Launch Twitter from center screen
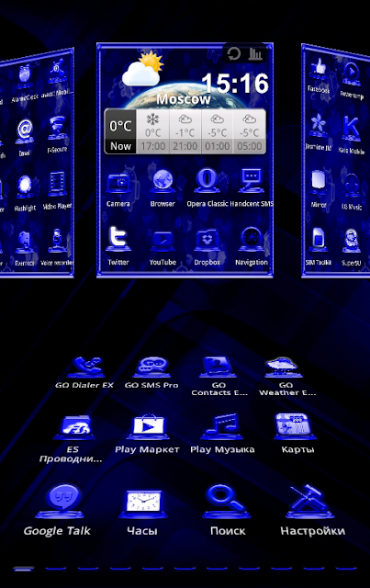Viewport: 370px width, 588px height. [118, 245]
